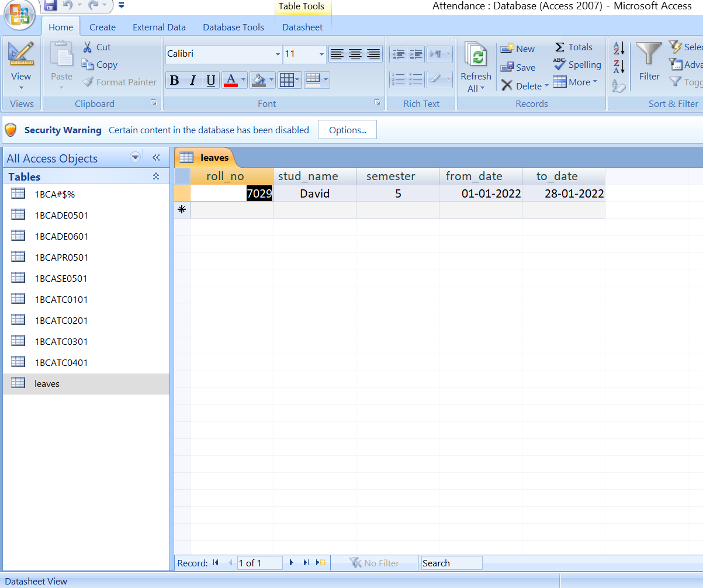Save the current record
This screenshot has width=703, height=588.
point(518,67)
